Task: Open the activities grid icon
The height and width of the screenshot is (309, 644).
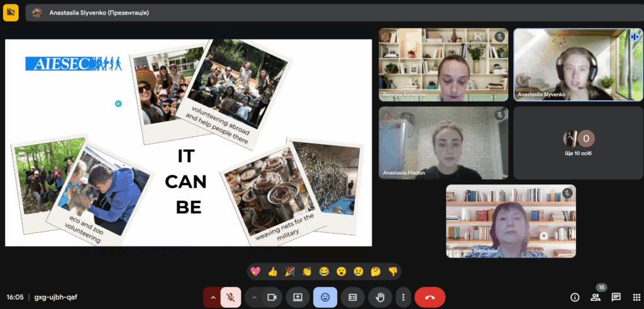Action: coord(636,297)
